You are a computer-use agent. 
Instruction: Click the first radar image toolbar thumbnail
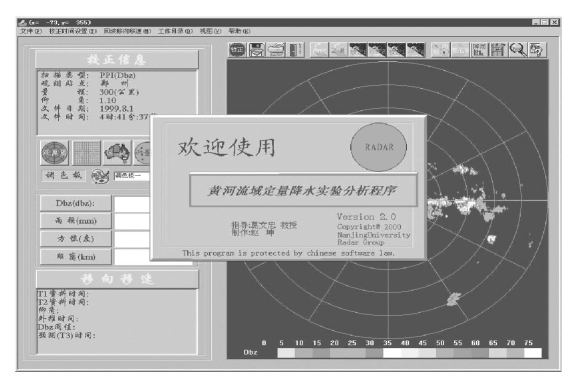coord(358,50)
